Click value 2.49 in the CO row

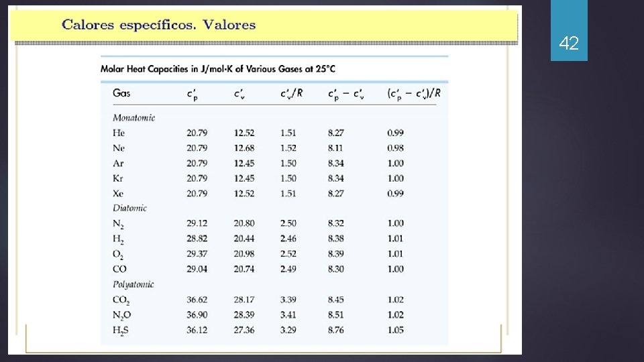pyautogui.click(x=288, y=269)
